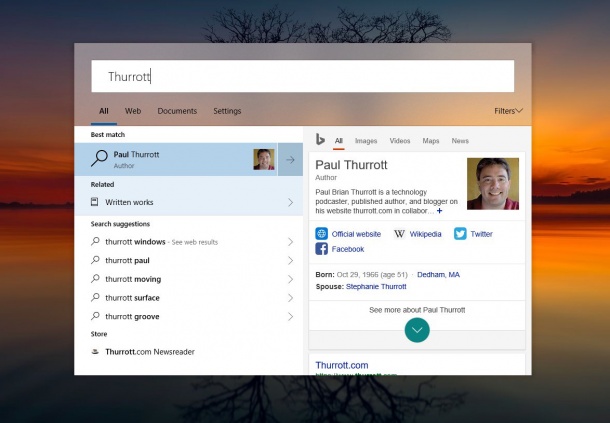
Task: Open the Facebook link
Action: [348, 249]
